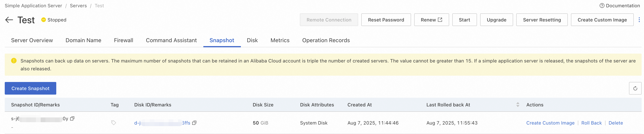Copy the snapshot ID with copy icon
The height and width of the screenshot is (134, 644).
pos(72,118)
